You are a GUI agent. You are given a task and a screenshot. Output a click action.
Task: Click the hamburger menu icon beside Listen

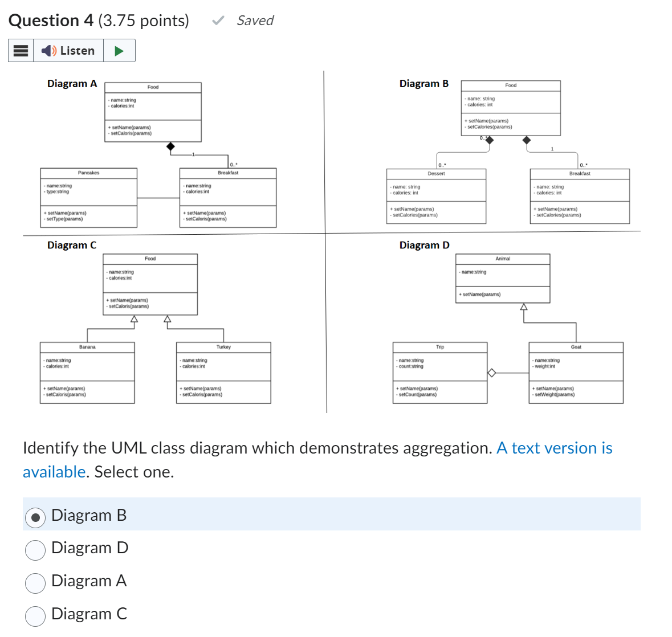click(20, 50)
